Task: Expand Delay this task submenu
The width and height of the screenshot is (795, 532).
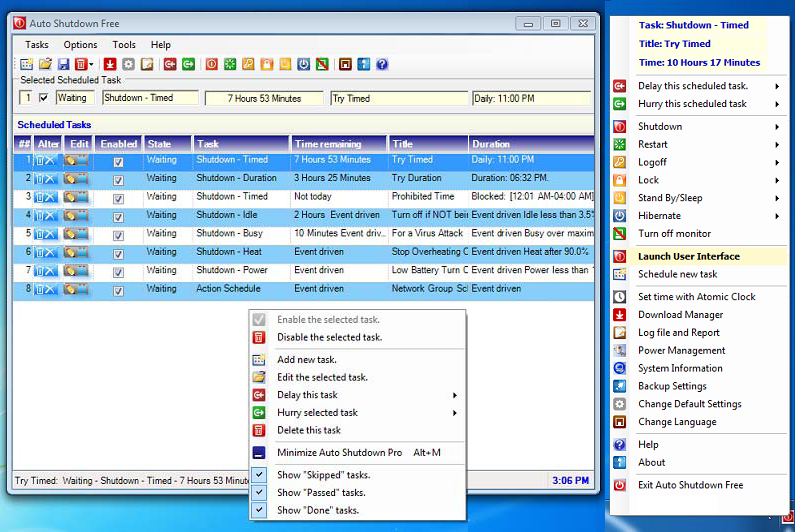Action: click(455, 395)
